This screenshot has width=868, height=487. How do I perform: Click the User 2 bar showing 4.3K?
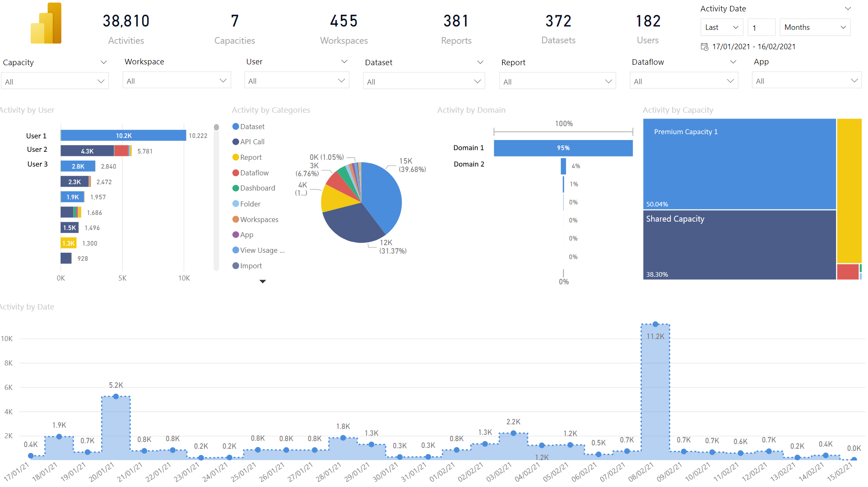87,151
